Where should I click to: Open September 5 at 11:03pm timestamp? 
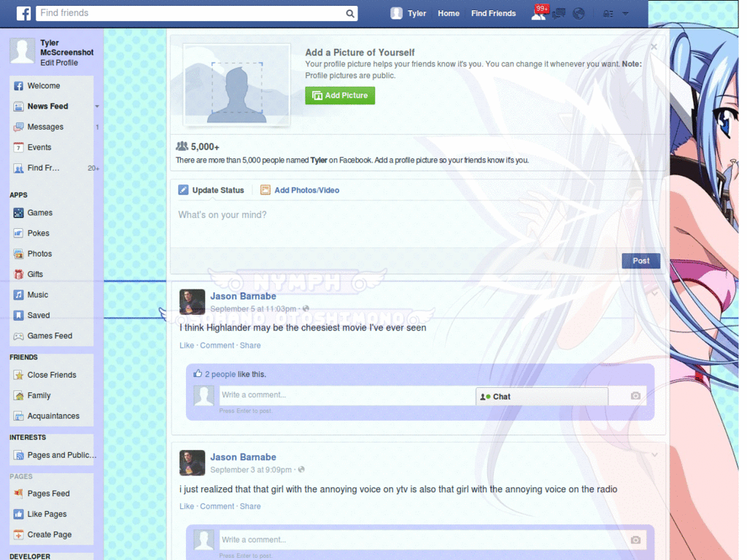click(x=253, y=309)
